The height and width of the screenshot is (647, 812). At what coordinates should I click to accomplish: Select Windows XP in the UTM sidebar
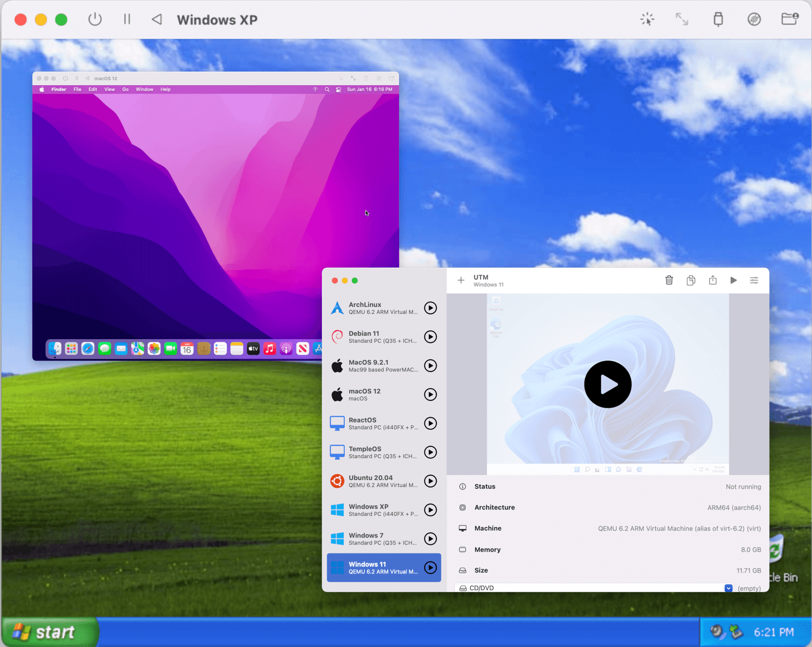(x=384, y=510)
